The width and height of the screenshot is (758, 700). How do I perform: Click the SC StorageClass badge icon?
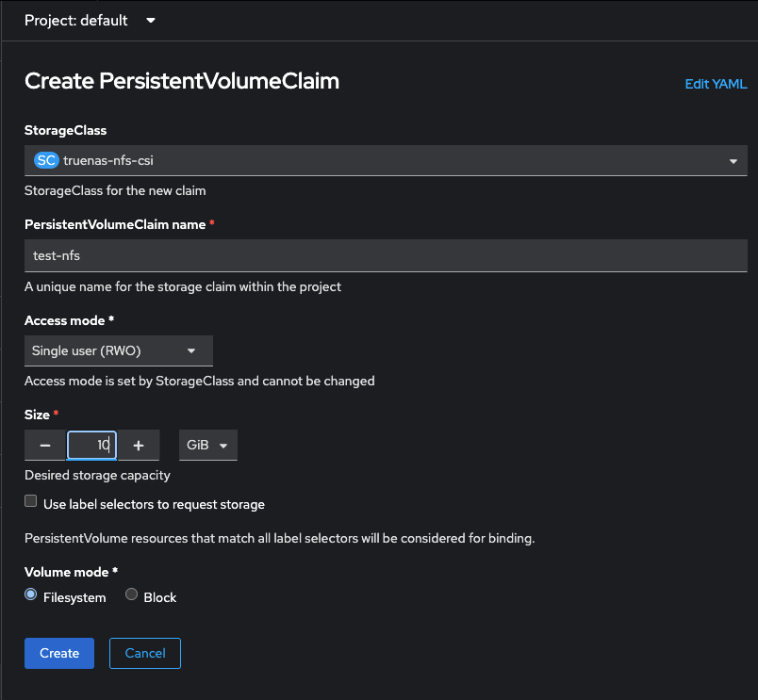pos(46,160)
